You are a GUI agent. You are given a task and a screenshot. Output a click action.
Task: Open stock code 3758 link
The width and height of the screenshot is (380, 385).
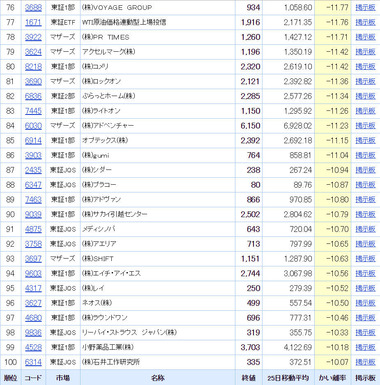tap(33, 244)
